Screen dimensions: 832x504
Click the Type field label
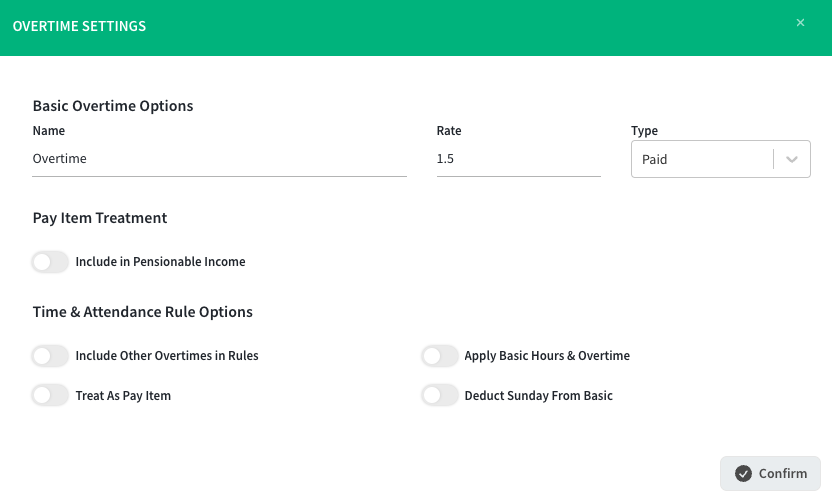click(x=644, y=131)
